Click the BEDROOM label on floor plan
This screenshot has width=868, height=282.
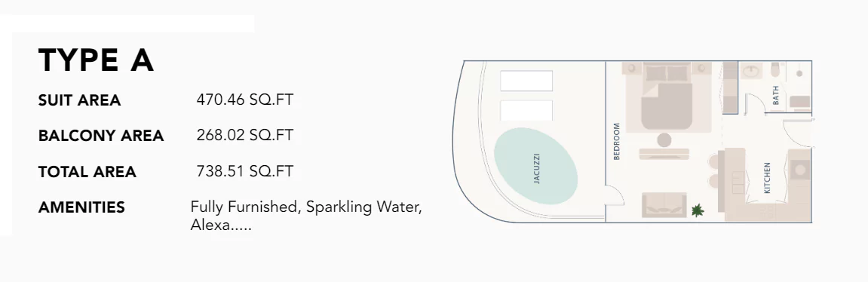click(x=617, y=141)
